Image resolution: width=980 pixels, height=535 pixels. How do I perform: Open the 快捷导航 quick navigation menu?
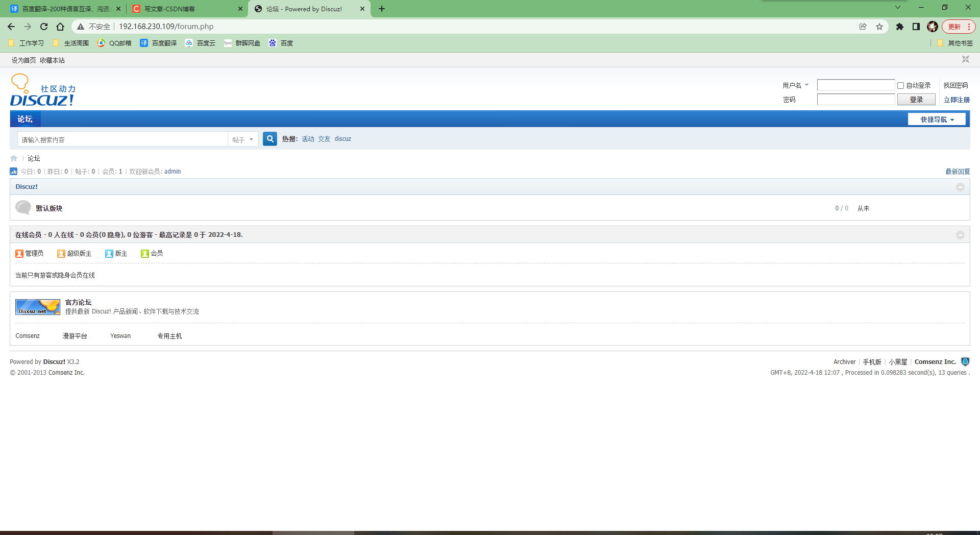pos(937,119)
